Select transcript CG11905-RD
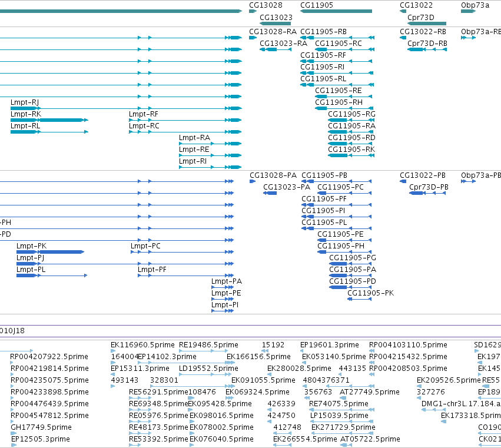This screenshot has width=501, height=448. tap(352, 138)
